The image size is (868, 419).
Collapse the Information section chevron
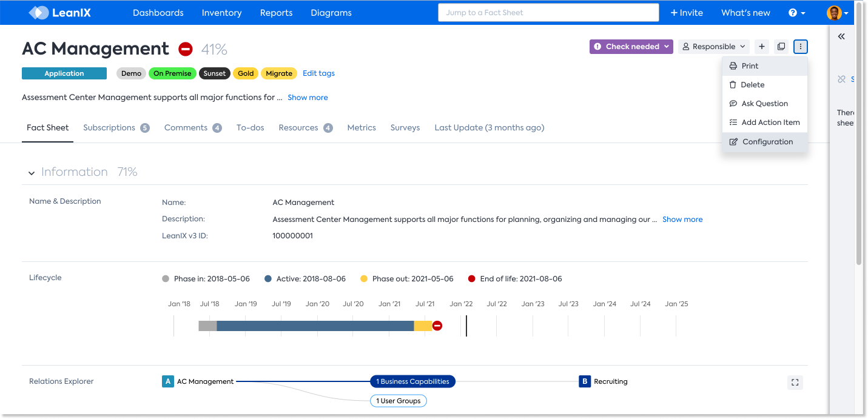tap(32, 173)
